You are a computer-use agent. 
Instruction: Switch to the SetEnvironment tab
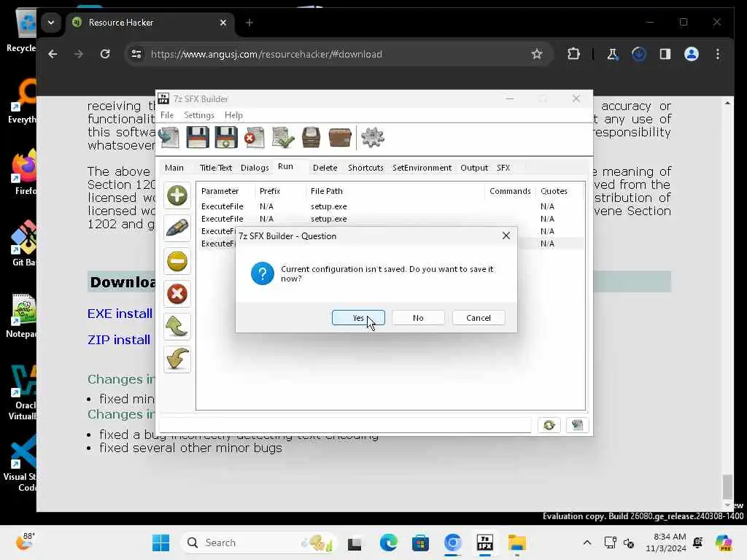tap(422, 168)
